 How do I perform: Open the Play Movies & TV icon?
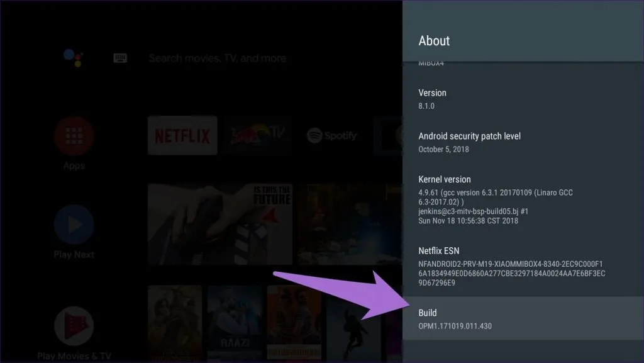(x=74, y=326)
